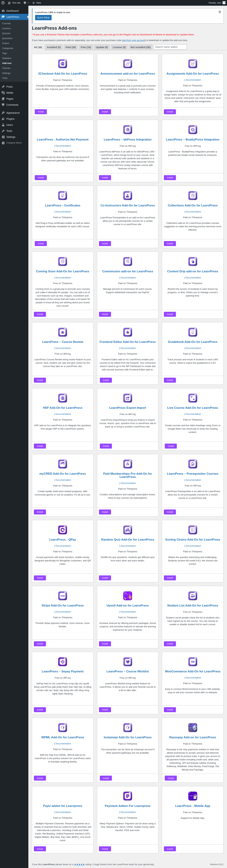Open the five-star rating link in footer
This screenshot has height=868, width=227.
click(79, 864)
